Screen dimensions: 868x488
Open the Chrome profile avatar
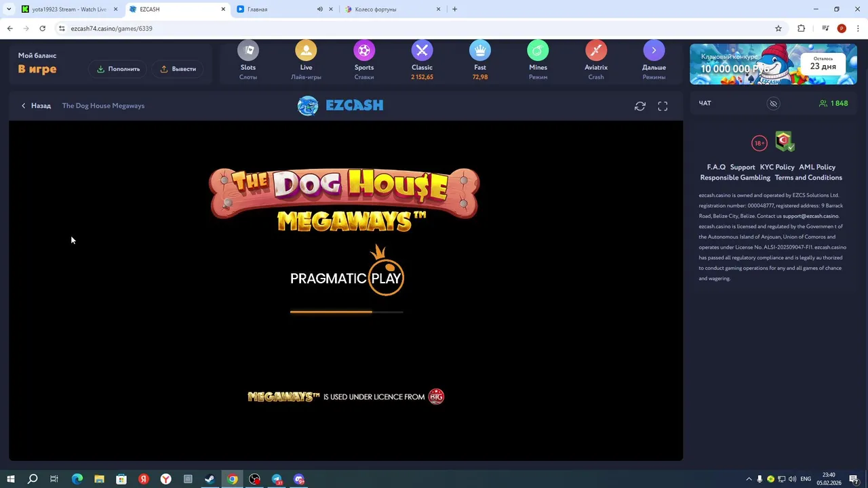(x=842, y=28)
